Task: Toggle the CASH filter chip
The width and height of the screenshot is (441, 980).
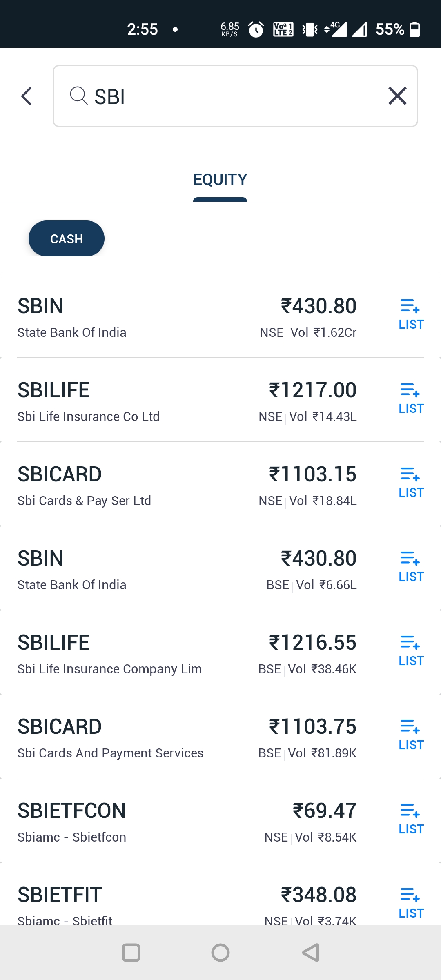Action: pos(67,238)
